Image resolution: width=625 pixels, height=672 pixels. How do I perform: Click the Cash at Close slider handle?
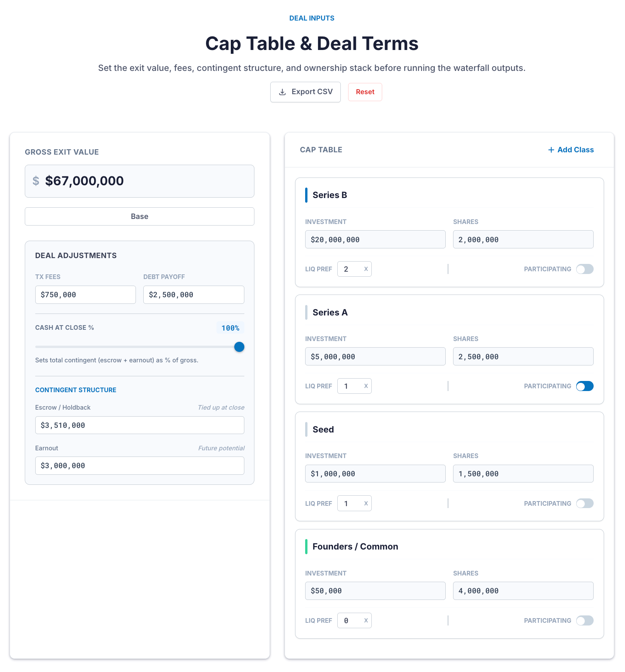click(239, 347)
